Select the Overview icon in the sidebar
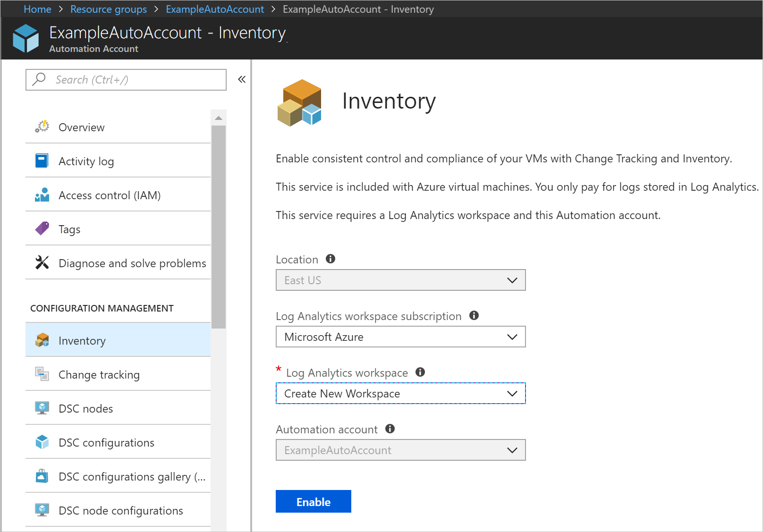Image resolution: width=763 pixels, height=532 pixels. [42, 127]
